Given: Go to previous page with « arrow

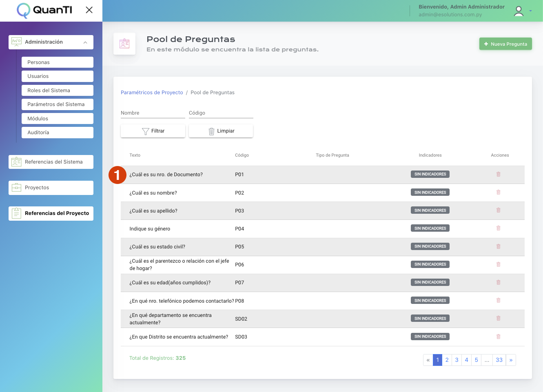Looking at the screenshot, I should [428, 360].
